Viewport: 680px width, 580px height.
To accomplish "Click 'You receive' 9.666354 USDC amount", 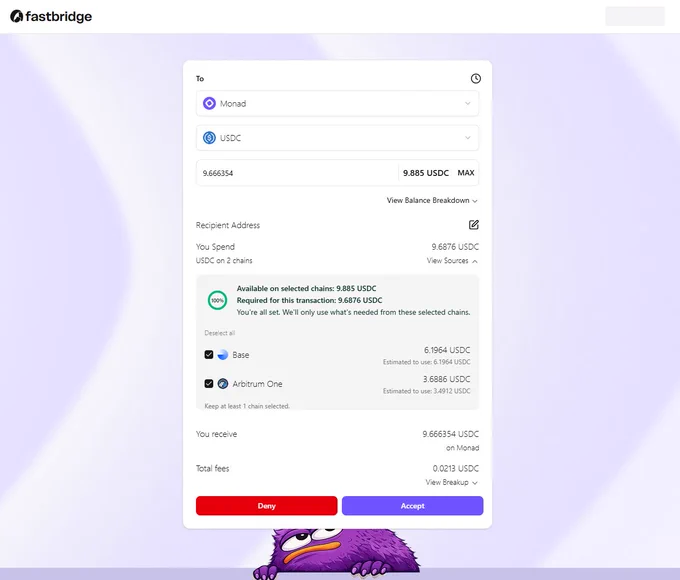I will click(x=451, y=434).
